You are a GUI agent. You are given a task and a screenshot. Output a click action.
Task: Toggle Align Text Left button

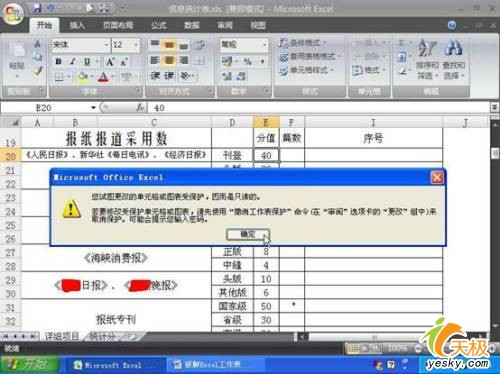[155, 60]
